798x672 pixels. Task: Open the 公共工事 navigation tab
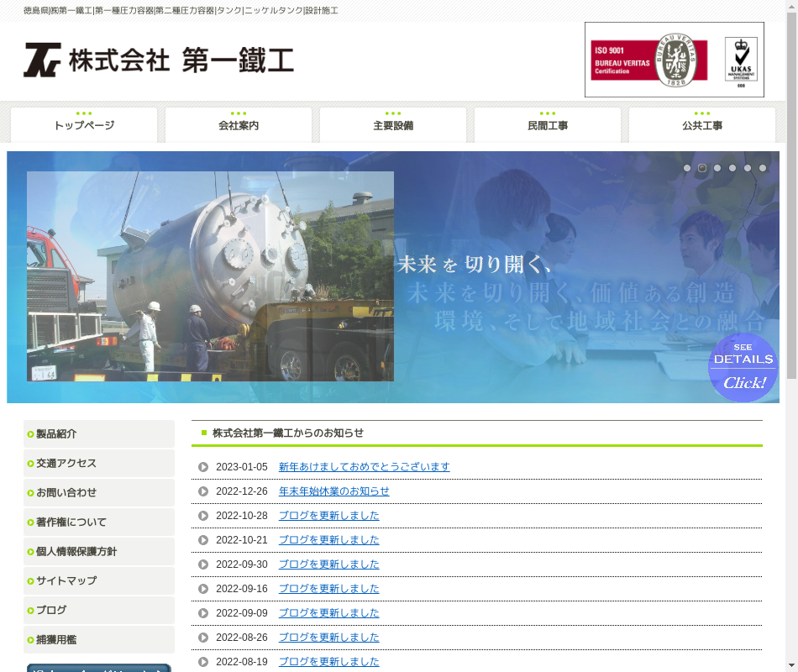pos(702,125)
